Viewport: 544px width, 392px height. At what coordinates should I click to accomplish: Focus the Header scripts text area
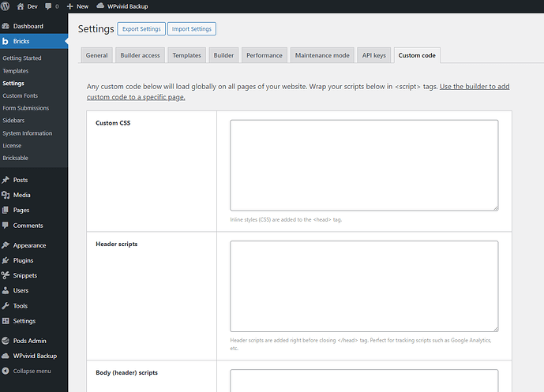[x=364, y=286]
